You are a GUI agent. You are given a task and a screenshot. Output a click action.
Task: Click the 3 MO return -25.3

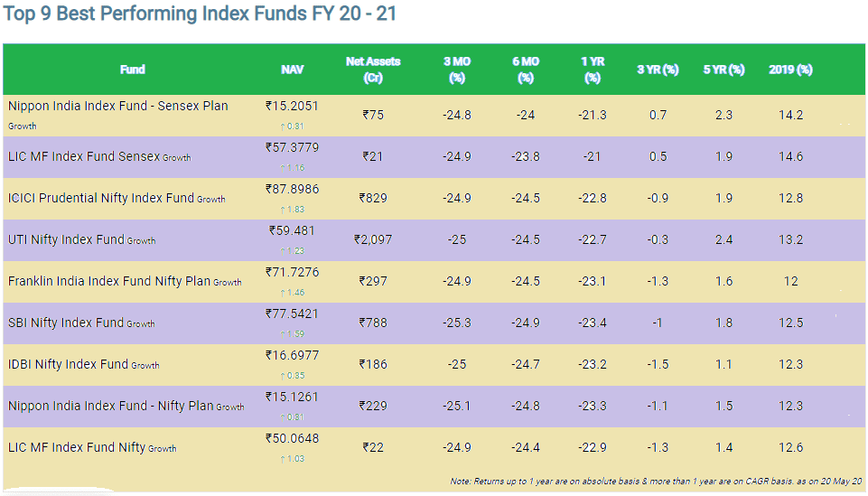[457, 323]
